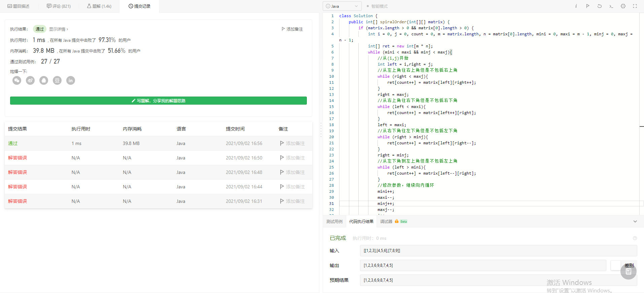The height and width of the screenshot is (293, 644).
Task: Click the 通过 status badge
Action: 40,29
